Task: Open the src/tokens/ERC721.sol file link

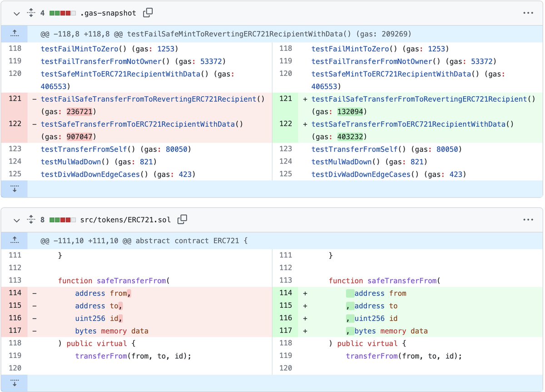Action: click(x=125, y=220)
